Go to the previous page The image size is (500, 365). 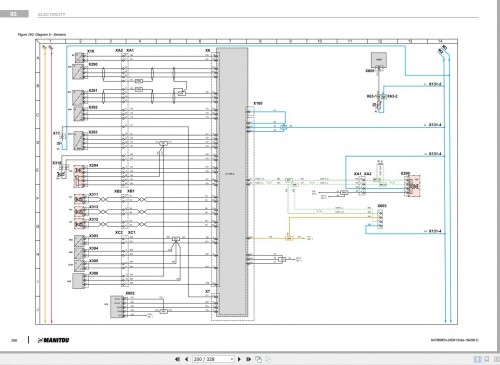pos(186,359)
